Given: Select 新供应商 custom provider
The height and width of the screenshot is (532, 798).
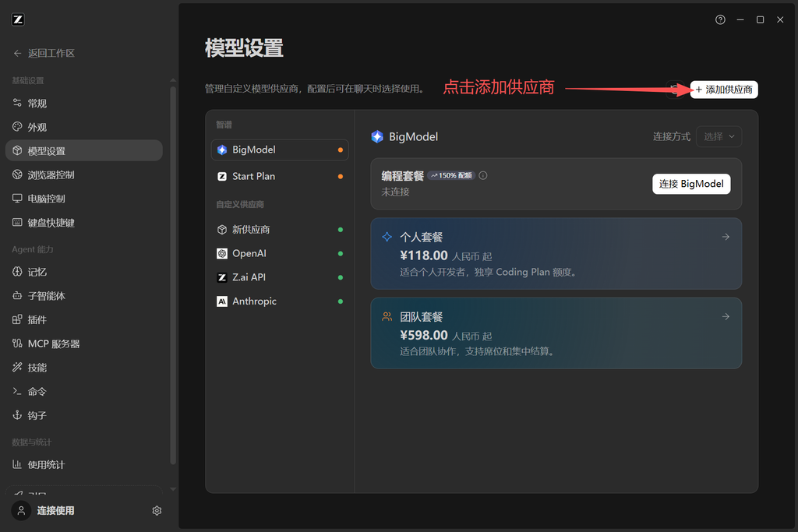Looking at the screenshot, I should pos(280,229).
